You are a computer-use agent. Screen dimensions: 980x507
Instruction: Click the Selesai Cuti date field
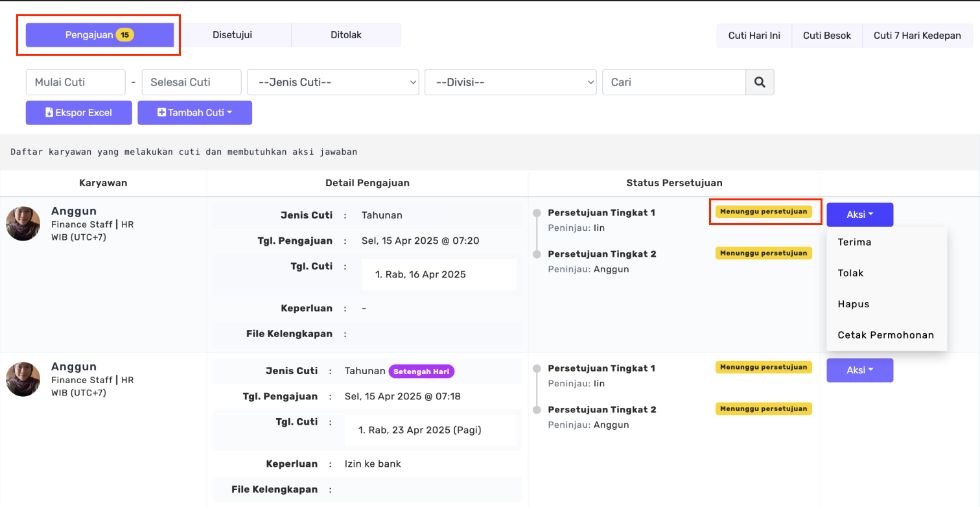point(191,82)
